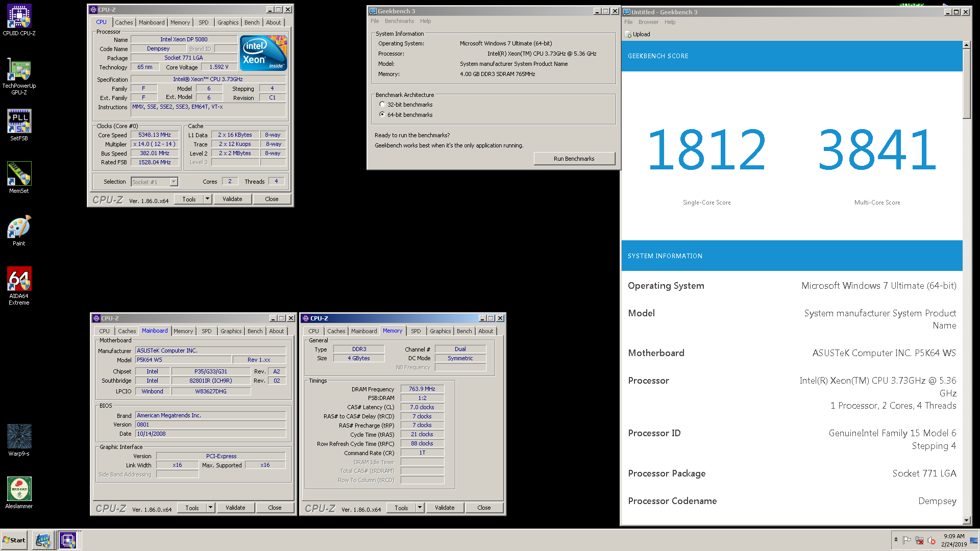
Task: Click the Bus Speed value 382.01 MHz
Action: coord(155,153)
